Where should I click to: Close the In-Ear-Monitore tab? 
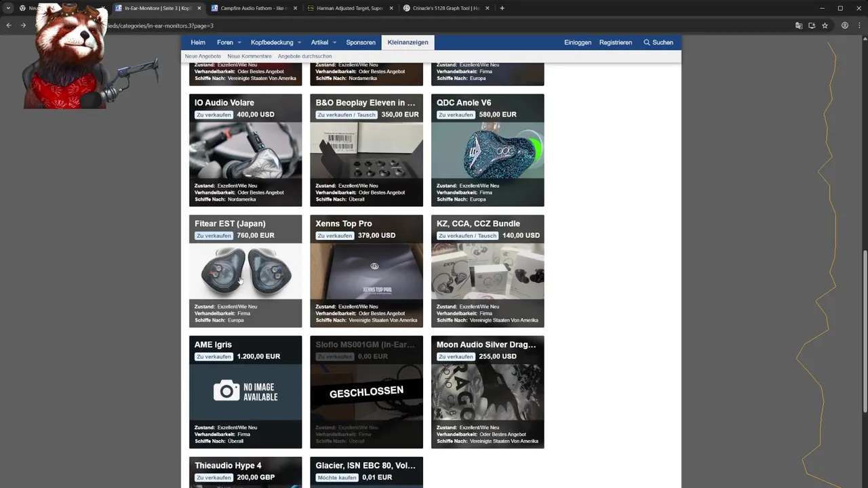click(199, 8)
